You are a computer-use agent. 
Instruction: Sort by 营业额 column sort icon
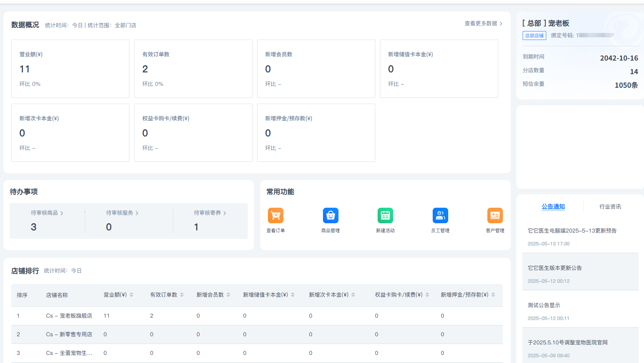coord(131,295)
